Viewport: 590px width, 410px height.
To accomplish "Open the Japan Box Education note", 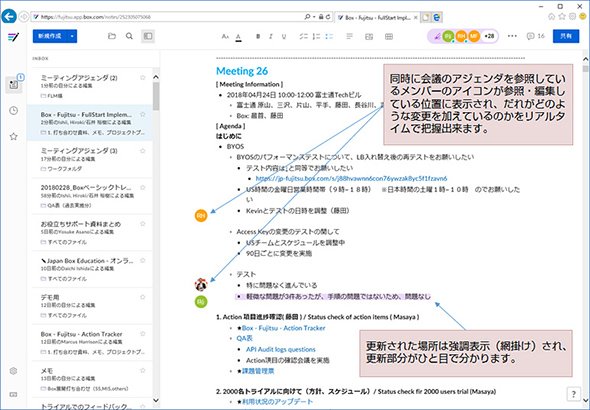I will (x=90, y=269).
